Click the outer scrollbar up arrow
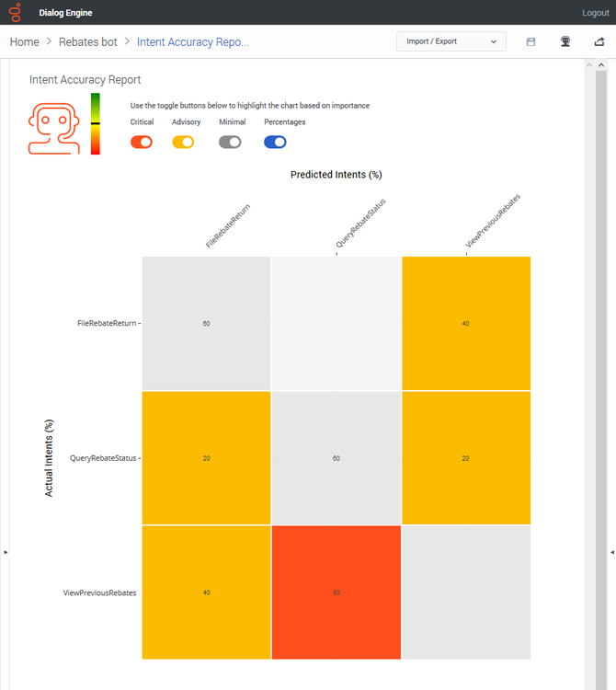This screenshot has height=690, width=616. (x=601, y=65)
